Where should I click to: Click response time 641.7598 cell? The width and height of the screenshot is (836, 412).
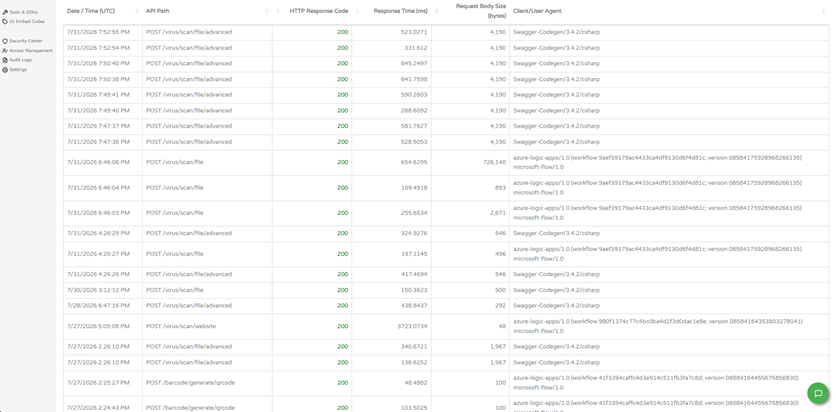pyautogui.click(x=414, y=79)
